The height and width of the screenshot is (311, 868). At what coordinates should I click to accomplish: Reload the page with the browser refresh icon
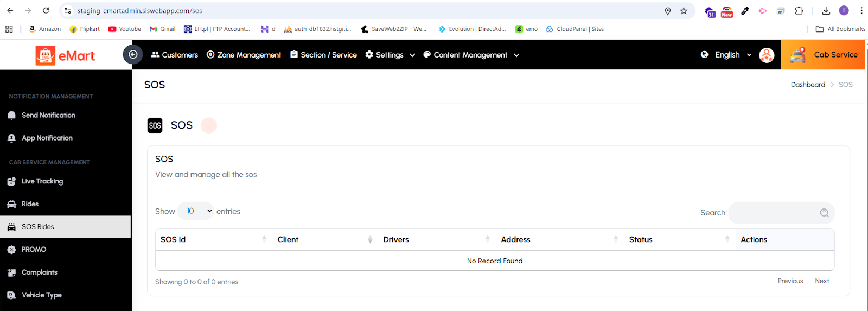pos(46,11)
